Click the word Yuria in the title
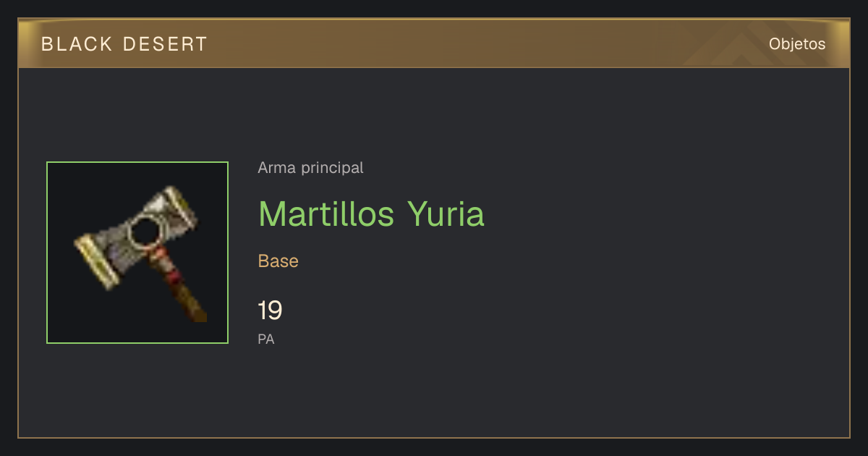 coord(446,214)
